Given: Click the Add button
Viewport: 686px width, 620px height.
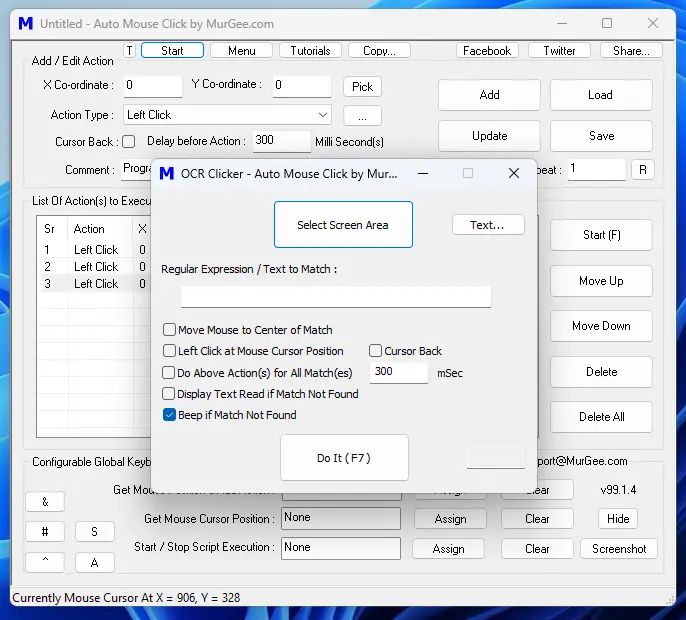Looking at the screenshot, I should point(489,95).
